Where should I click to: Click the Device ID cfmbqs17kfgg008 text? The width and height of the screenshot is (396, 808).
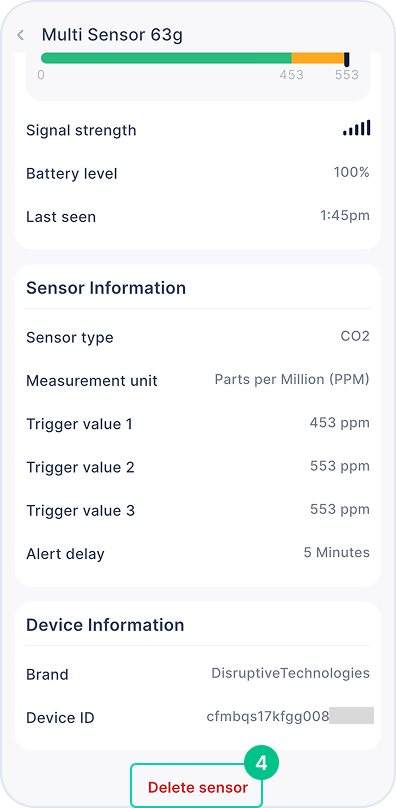268,717
